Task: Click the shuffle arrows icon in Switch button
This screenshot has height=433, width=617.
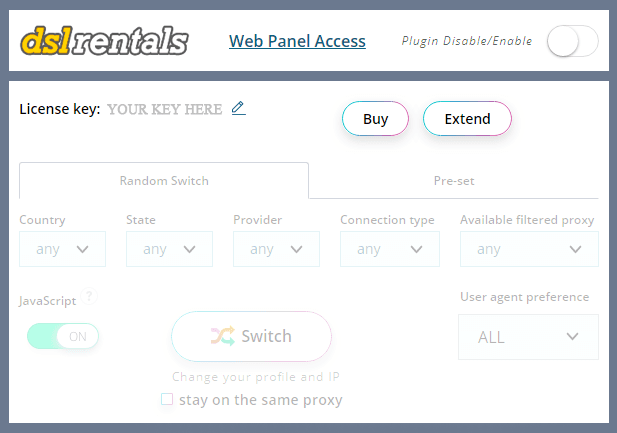Action: (223, 336)
